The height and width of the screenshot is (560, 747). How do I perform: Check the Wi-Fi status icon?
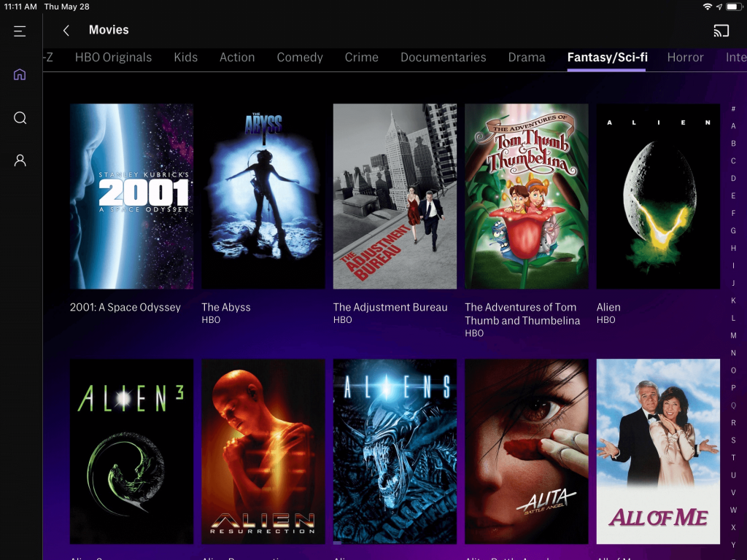click(x=708, y=7)
